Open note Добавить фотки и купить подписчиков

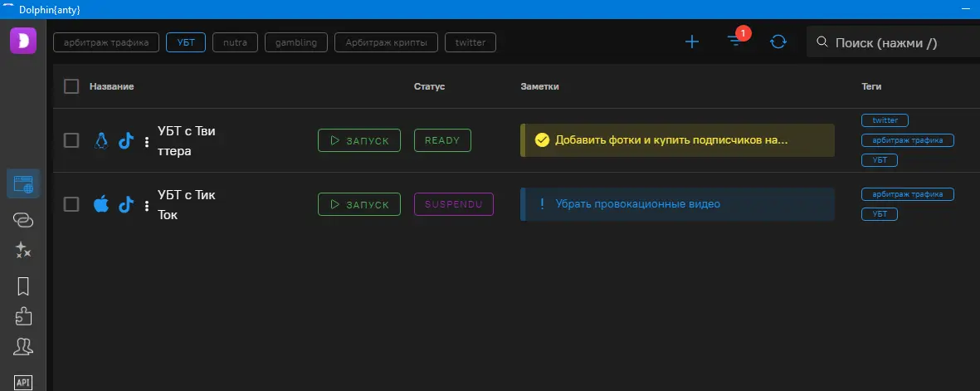coord(677,140)
